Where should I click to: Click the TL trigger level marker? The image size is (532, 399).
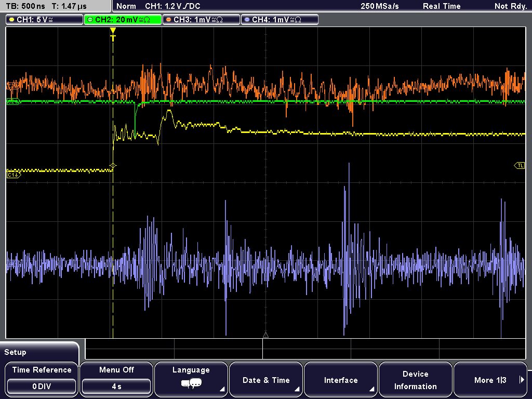(x=520, y=166)
